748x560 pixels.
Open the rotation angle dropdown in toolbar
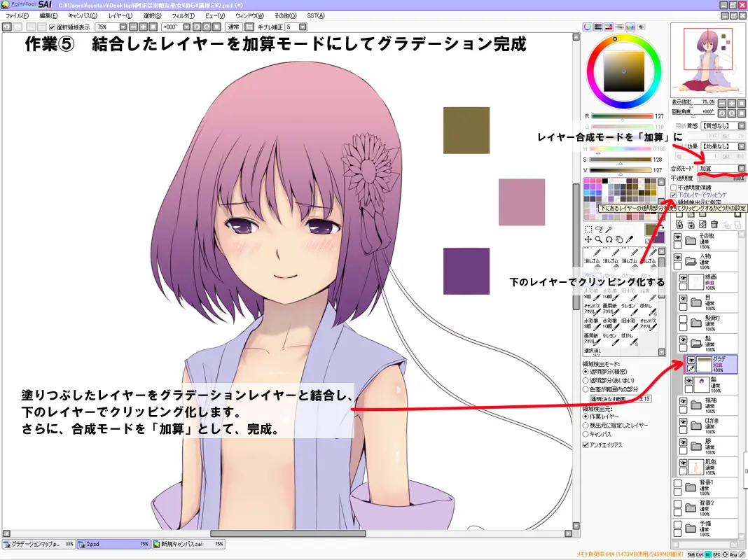point(187,27)
